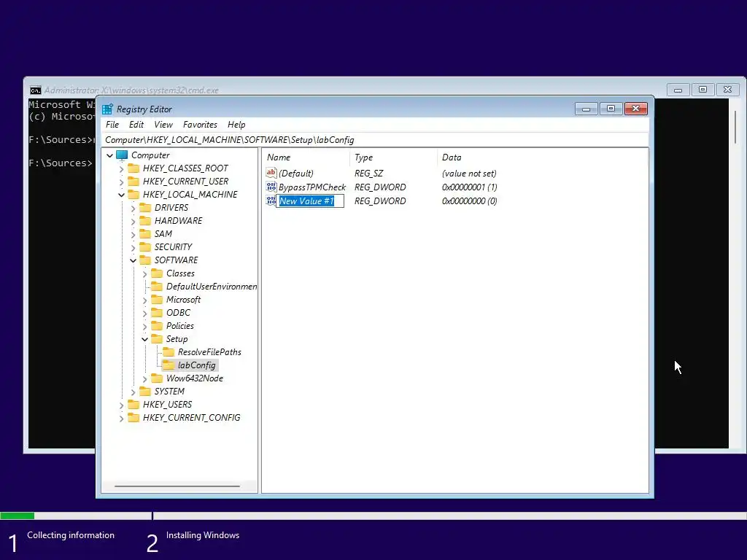747x560 pixels.
Task: Select the Computer root icon in tree
Action: click(122, 155)
